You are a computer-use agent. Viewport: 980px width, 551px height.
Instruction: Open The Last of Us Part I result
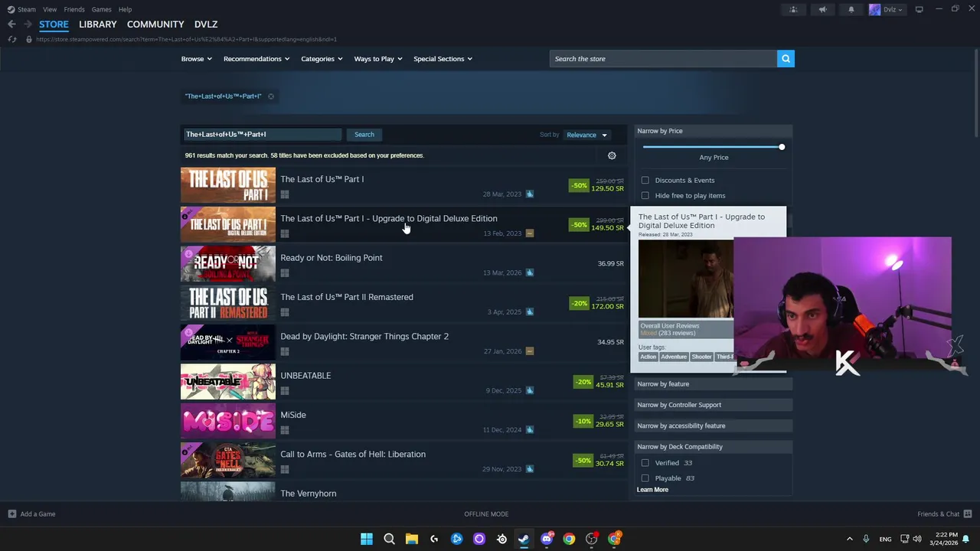[x=403, y=185]
